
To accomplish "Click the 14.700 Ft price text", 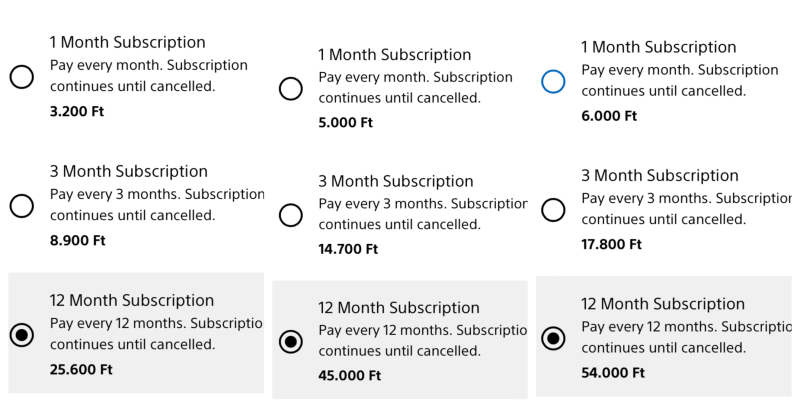I will coord(348,249).
